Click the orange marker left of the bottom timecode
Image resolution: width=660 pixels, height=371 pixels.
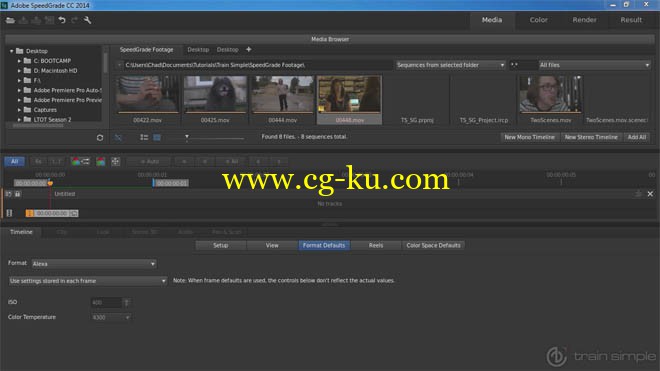click(29, 214)
